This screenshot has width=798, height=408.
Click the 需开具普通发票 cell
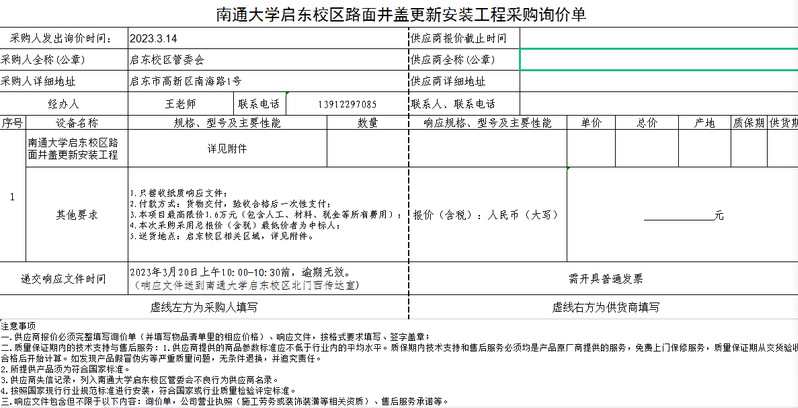click(x=605, y=278)
